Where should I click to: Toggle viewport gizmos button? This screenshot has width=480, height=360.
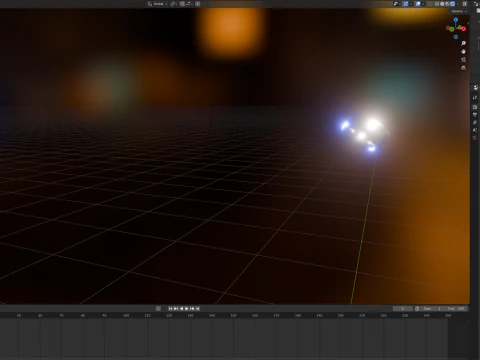coord(406,4)
